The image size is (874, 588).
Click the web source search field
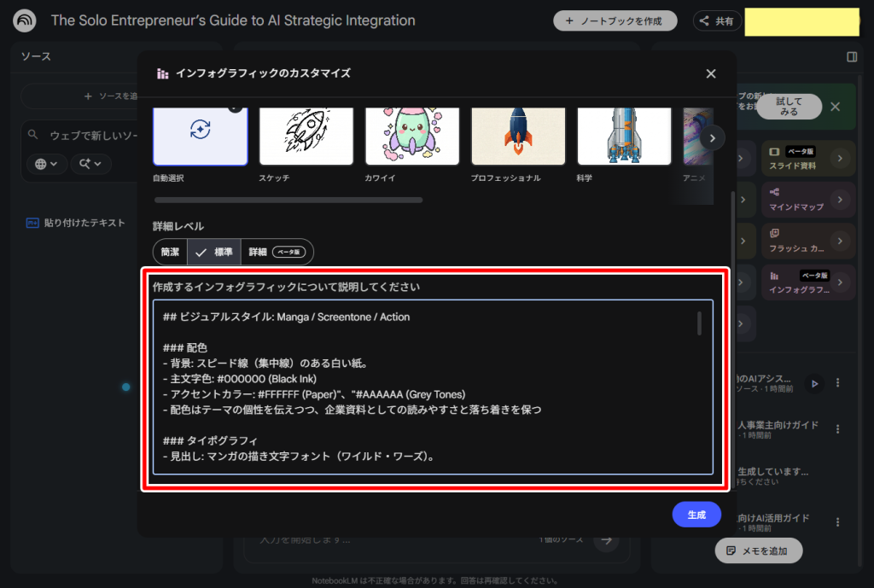[x=93, y=136]
